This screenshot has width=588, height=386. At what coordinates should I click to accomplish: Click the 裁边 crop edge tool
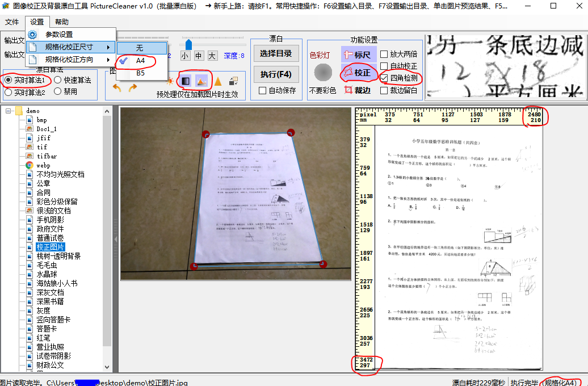click(358, 90)
